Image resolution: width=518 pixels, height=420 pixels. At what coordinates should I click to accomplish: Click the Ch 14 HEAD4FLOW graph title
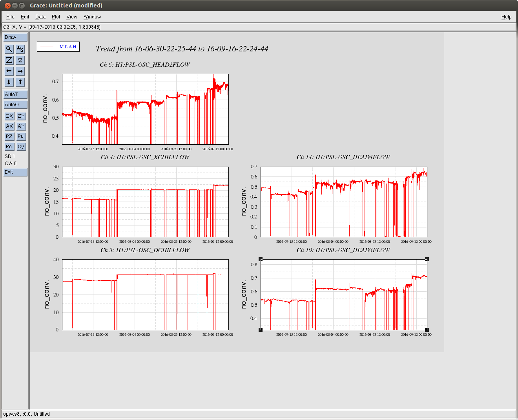click(343, 157)
